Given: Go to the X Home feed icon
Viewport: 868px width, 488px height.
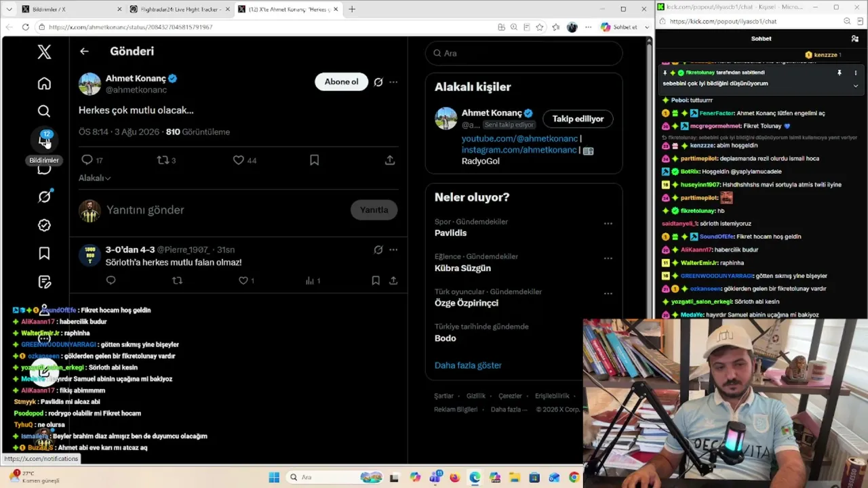Looking at the screenshot, I should pos(44,83).
